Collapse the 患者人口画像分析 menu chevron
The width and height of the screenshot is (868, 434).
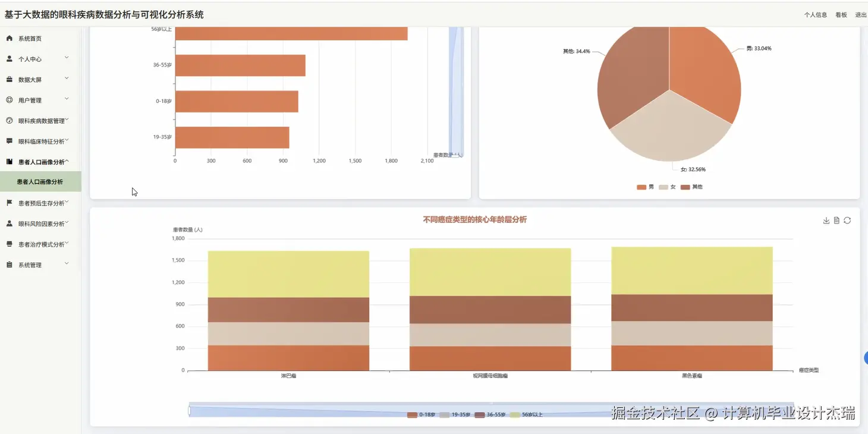[x=67, y=161]
